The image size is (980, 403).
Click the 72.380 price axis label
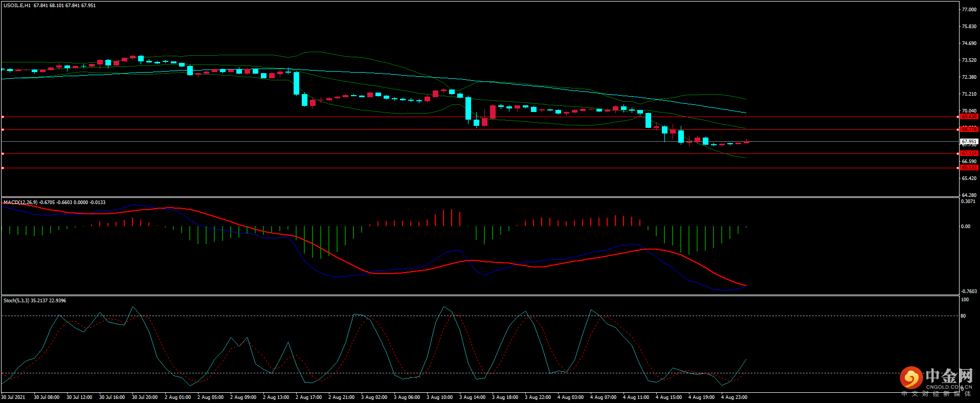(969, 77)
